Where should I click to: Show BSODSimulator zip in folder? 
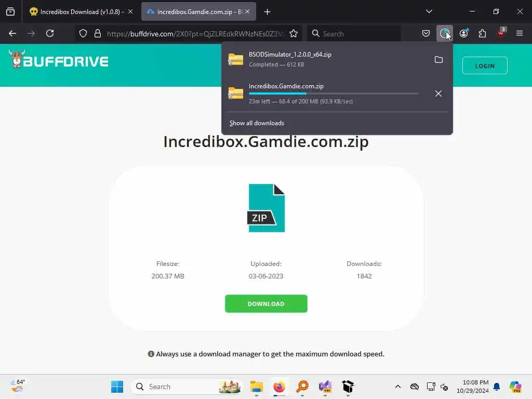point(438,60)
